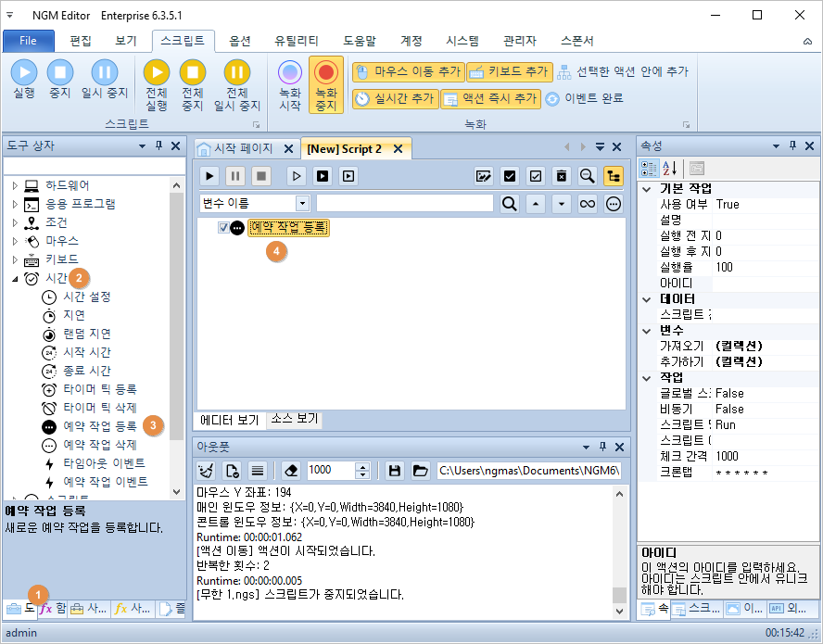Click the blue 실행 (run) script button
Screen dimensions: 823x644
click(x=24, y=80)
